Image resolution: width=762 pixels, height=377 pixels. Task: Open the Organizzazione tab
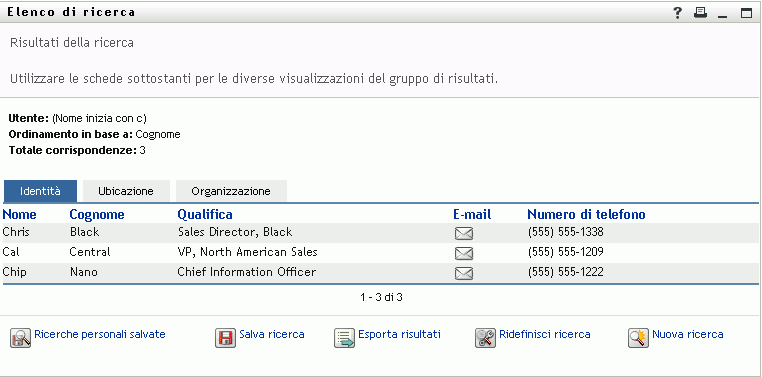(231, 191)
